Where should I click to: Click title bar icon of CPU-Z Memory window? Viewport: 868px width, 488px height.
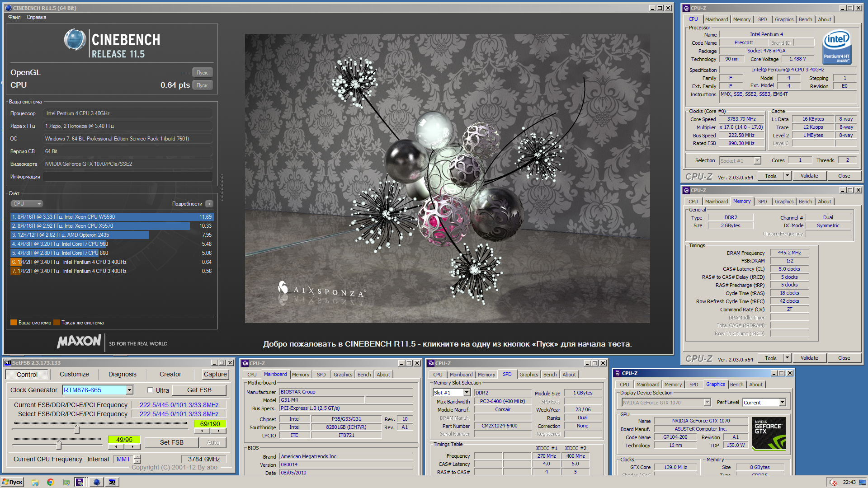686,190
